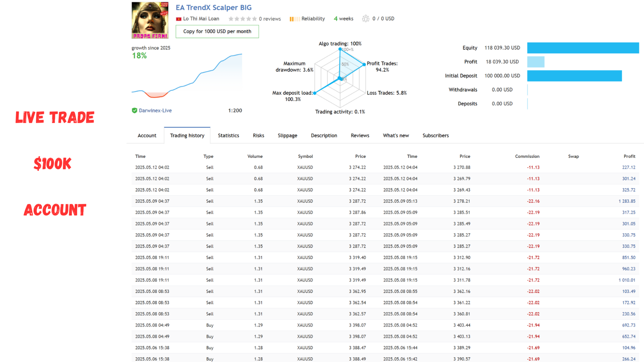Screen dimensions: 644x362
Task: Go to the Subscribers tab
Action: (x=435, y=135)
